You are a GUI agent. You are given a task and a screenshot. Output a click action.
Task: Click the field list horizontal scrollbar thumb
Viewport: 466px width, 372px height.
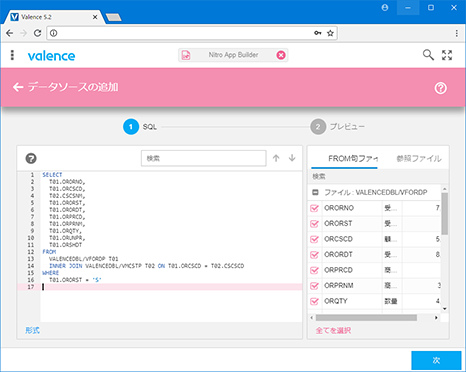[366, 318]
